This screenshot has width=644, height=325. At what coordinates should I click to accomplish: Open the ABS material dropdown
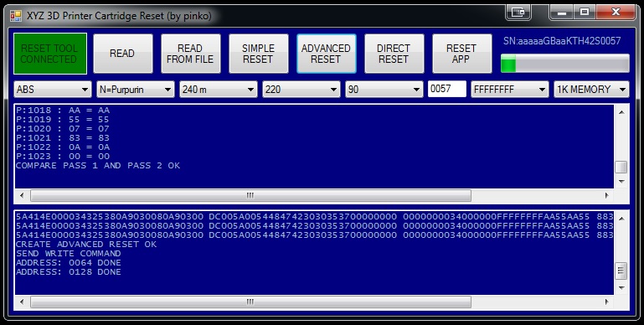[x=52, y=89]
